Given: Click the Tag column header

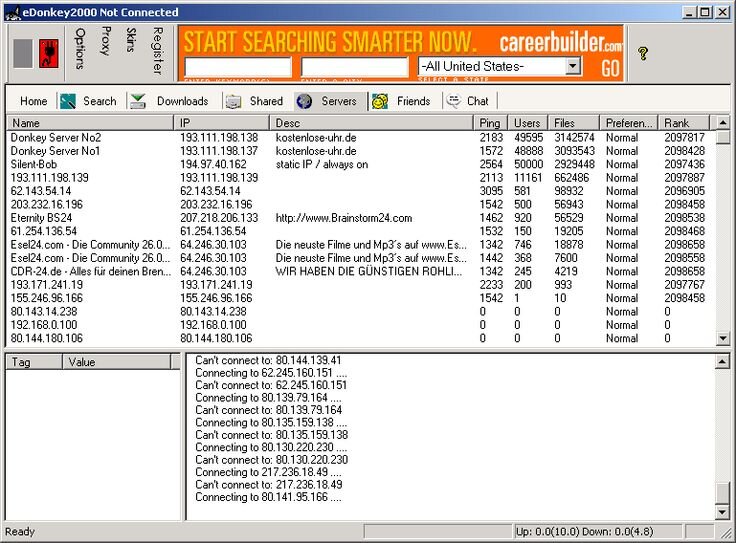Looking at the screenshot, I should click(34, 362).
